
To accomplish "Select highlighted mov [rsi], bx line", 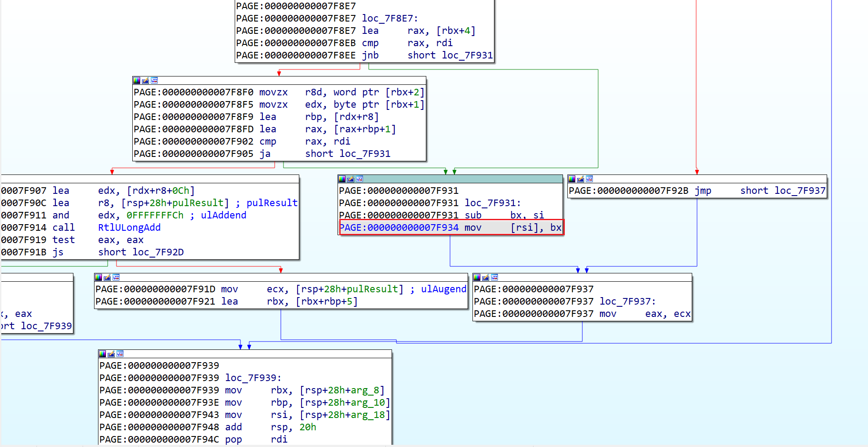I will pos(451,228).
